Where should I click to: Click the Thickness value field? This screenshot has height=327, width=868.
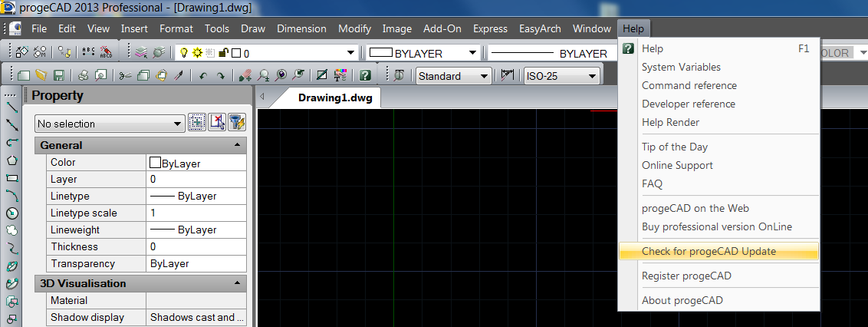196,246
